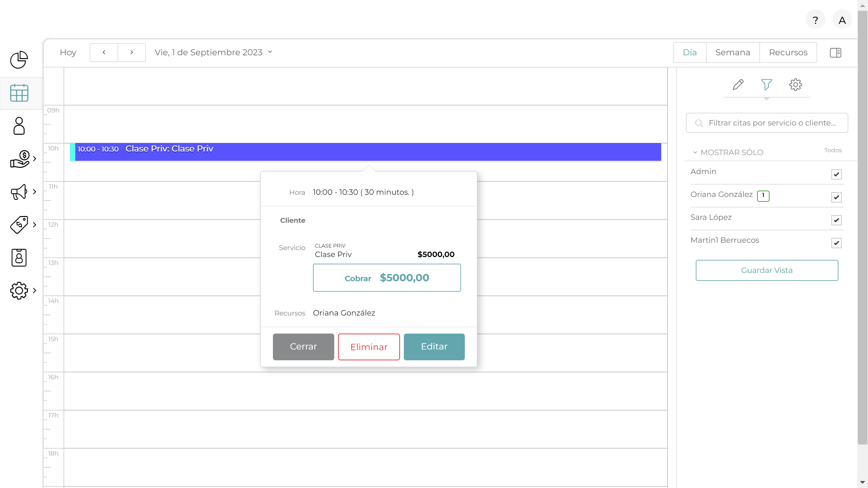Expand the sales submenu chevron

34,159
